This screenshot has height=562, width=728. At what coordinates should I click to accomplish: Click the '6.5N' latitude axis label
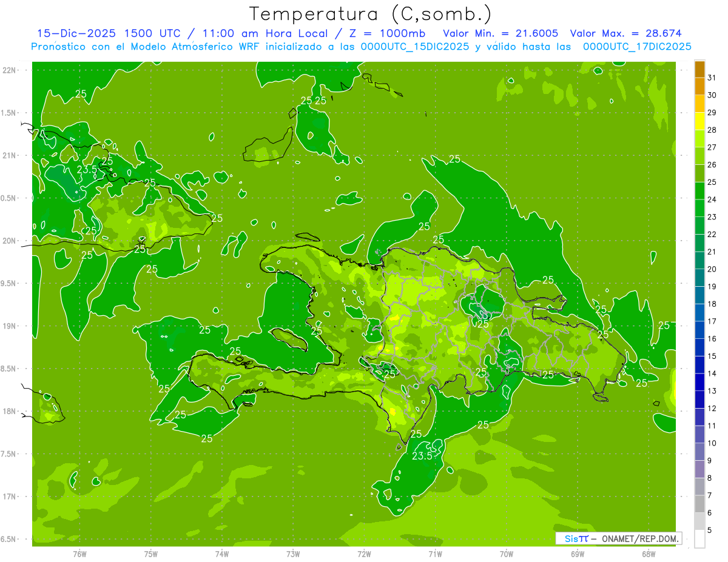pos(9,539)
